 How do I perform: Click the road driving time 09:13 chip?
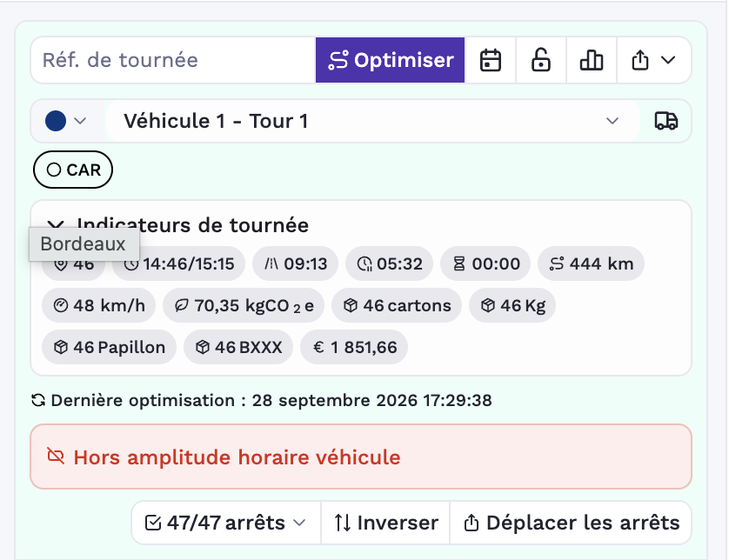[295, 263]
